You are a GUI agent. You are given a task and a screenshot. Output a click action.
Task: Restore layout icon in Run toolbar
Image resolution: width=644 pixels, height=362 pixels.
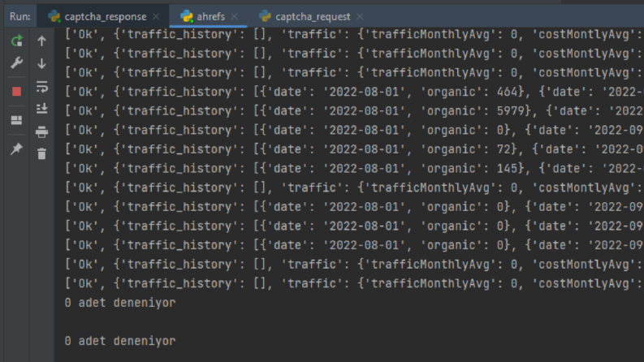[x=16, y=120]
